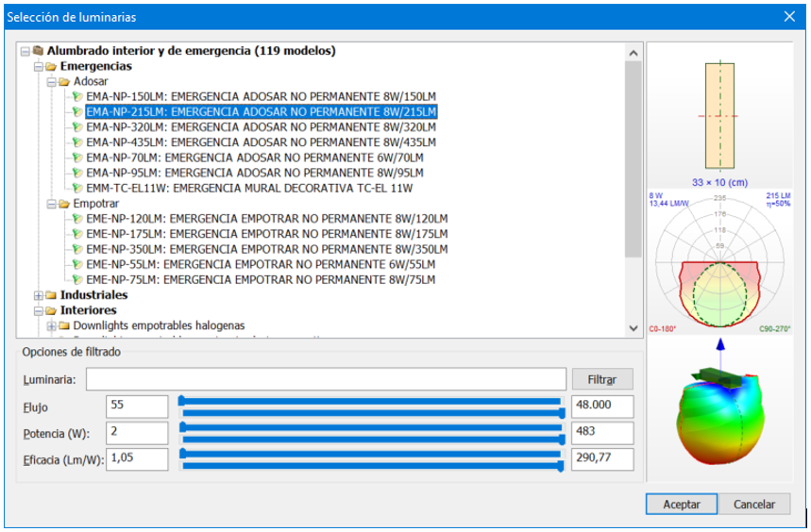Collapse the Emergencias tree node

[38, 66]
